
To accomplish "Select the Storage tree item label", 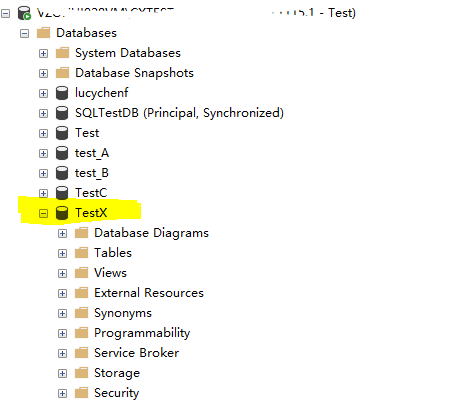I will tap(117, 373).
